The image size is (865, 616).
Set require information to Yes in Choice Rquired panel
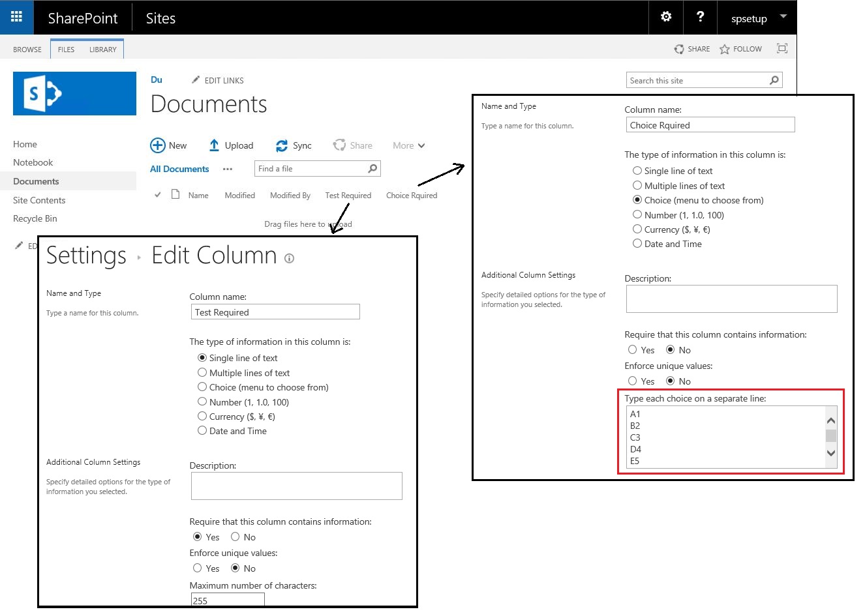(x=633, y=349)
